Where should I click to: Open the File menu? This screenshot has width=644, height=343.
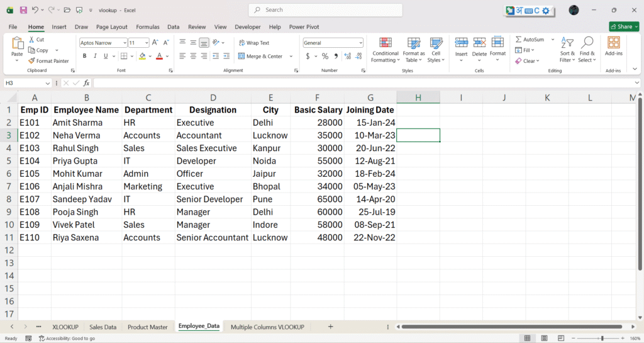(13, 26)
